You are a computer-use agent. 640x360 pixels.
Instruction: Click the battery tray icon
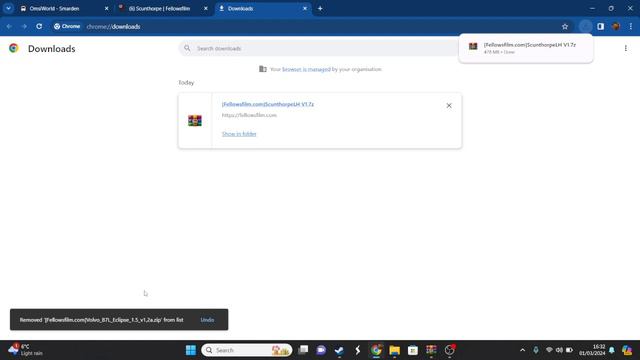[x=569, y=350]
